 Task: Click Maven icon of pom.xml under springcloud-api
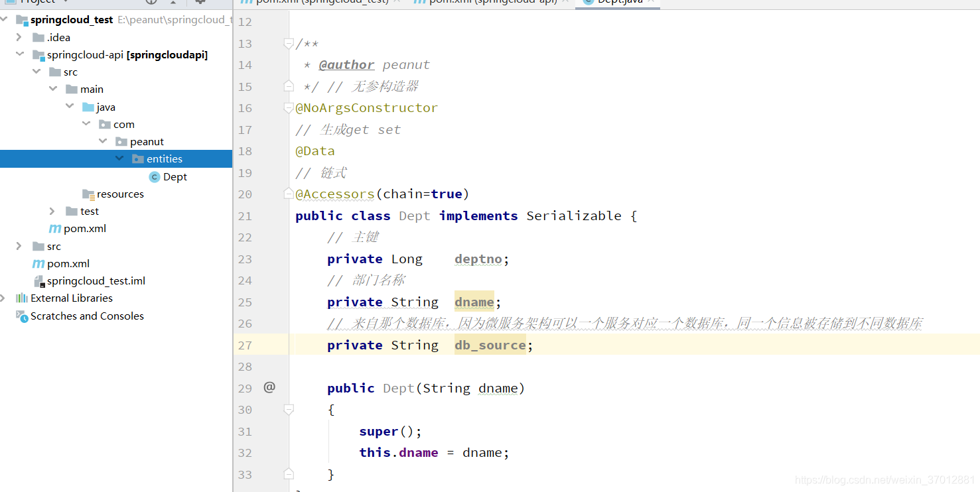point(55,228)
